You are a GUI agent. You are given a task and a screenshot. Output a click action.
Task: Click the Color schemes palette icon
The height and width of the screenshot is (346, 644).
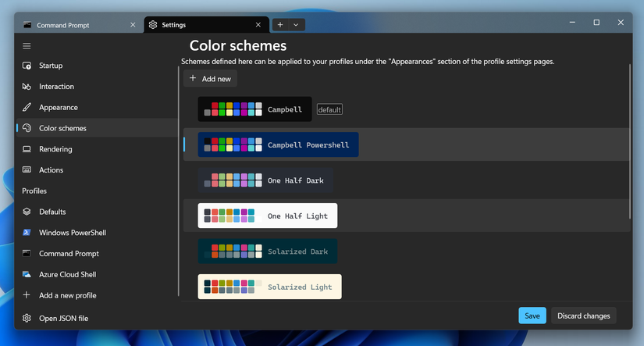click(x=27, y=128)
